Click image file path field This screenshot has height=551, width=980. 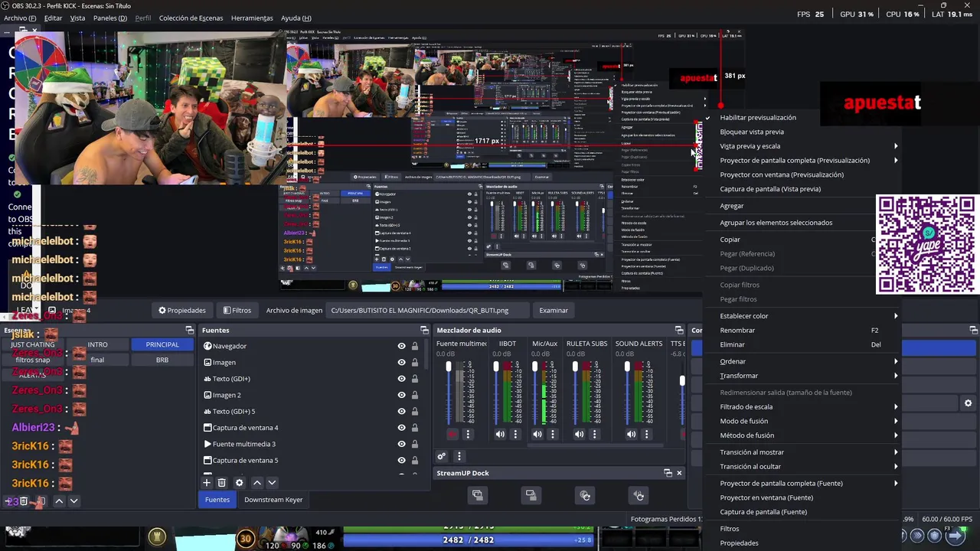(x=428, y=310)
